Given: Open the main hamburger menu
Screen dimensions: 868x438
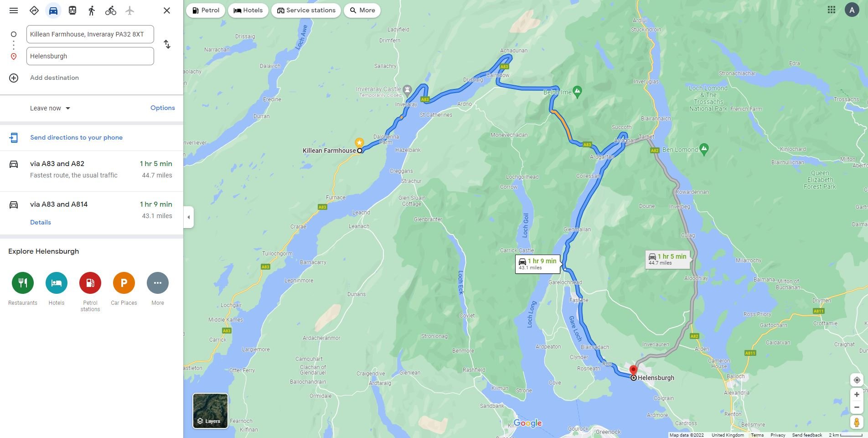Looking at the screenshot, I should [14, 10].
